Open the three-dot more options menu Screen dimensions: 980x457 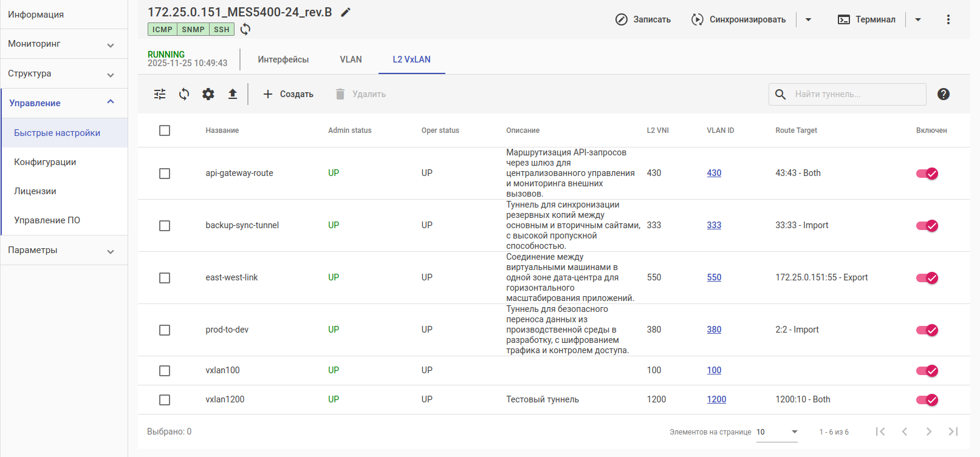coord(948,19)
